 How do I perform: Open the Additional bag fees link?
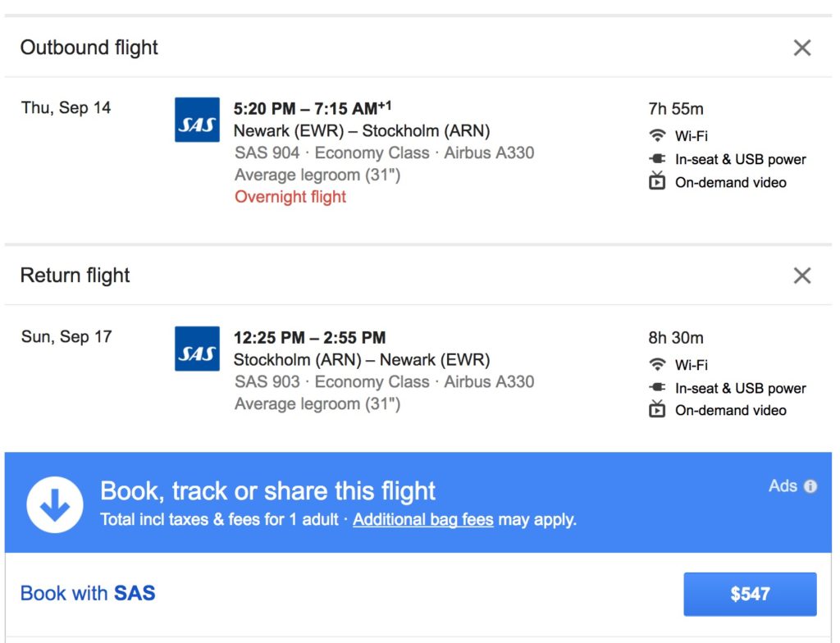[423, 519]
